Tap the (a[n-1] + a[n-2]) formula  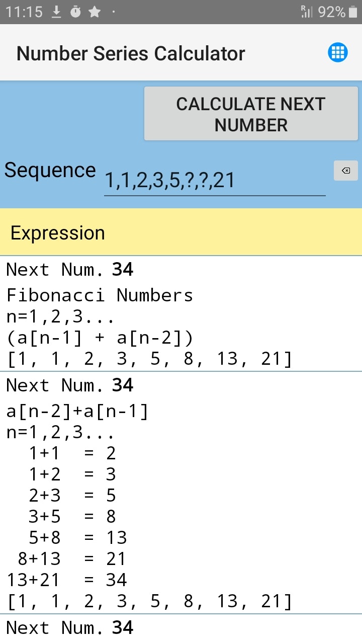100,338
